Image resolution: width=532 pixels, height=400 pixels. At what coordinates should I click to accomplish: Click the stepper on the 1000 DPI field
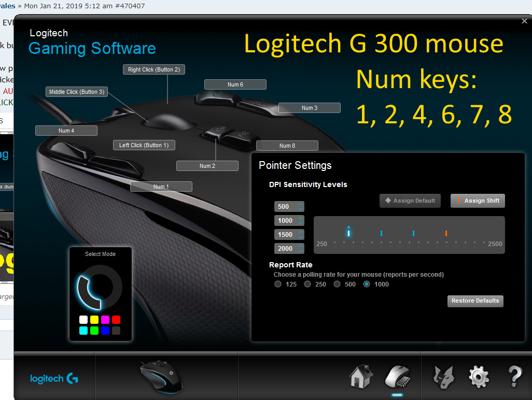click(301, 221)
